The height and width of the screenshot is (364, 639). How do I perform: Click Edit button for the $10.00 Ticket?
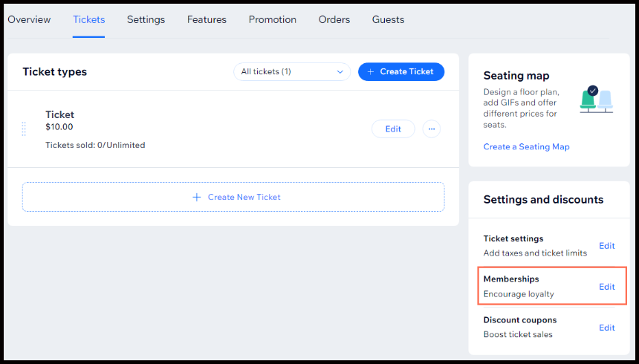tap(393, 129)
